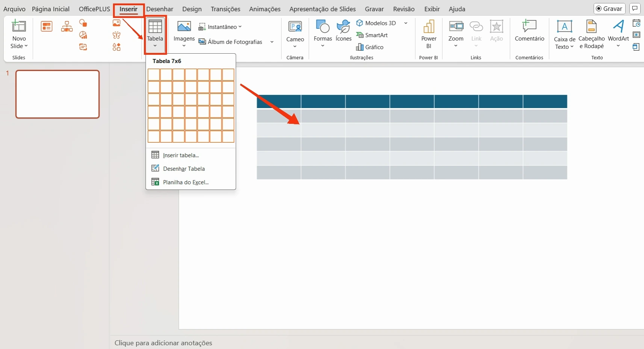Click the OfficePLUS org chart diagram icon
Image resolution: width=644 pixels, height=349 pixels.
67,26
